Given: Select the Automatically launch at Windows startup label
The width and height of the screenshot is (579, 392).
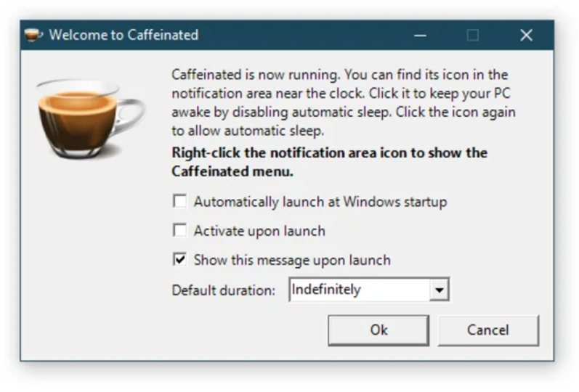Looking at the screenshot, I should coord(320,202).
